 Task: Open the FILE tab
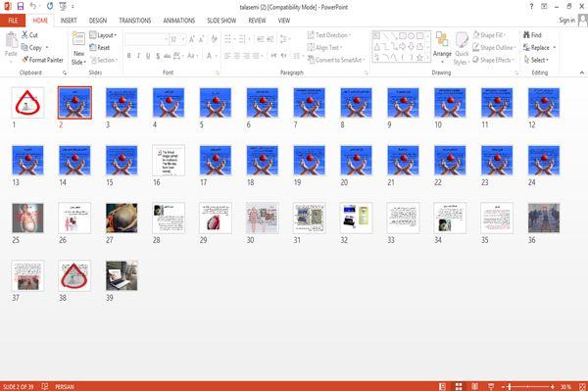[13, 21]
